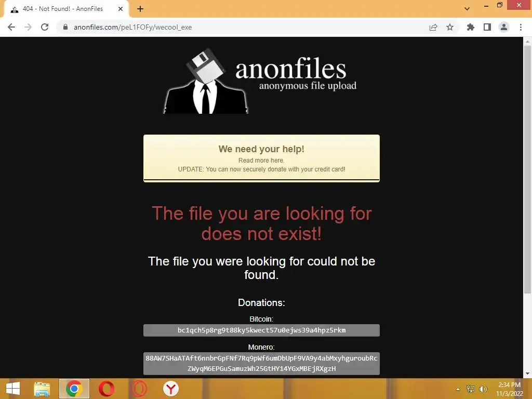Viewport: 532px width, 399px height.
Task: Follow the Read more here link
Action: [x=261, y=160]
